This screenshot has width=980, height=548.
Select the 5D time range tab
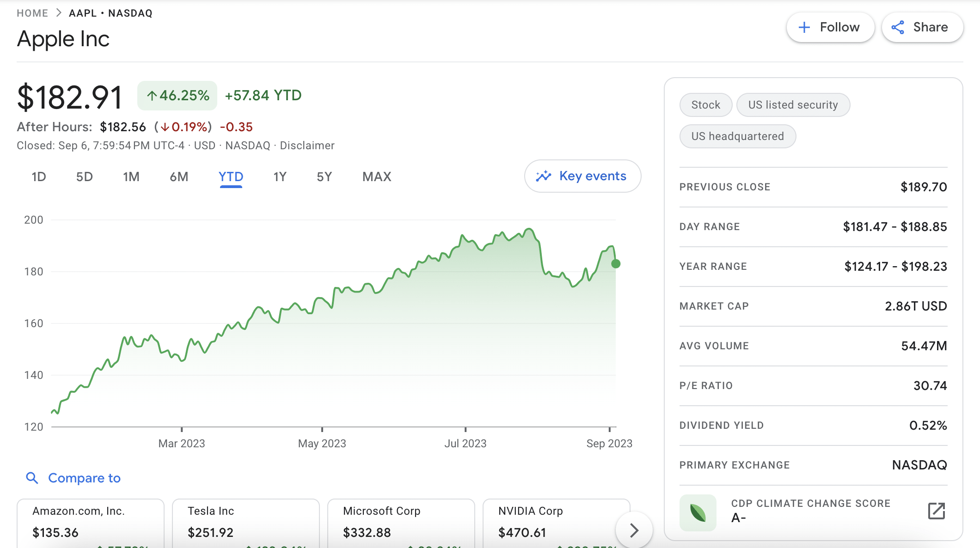(x=85, y=177)
